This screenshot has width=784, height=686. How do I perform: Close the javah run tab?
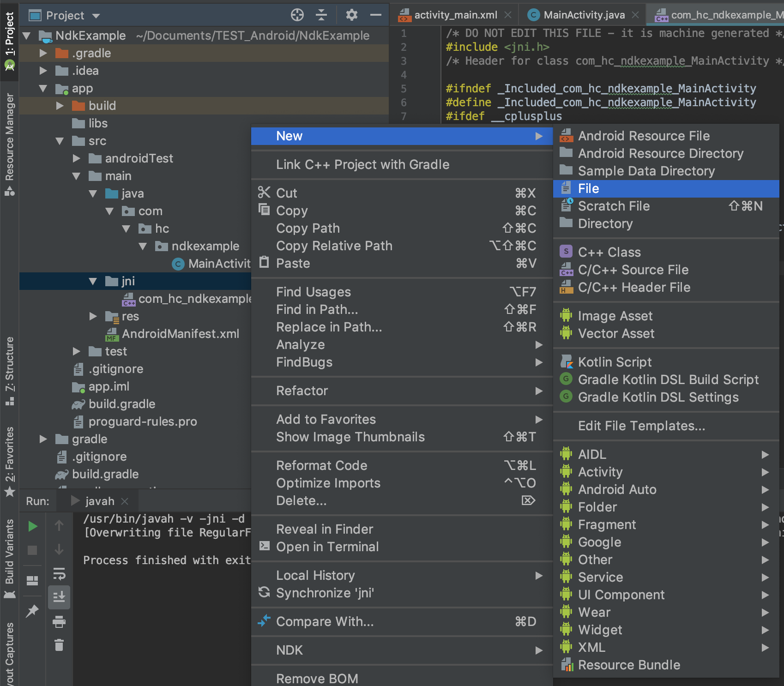point(125,501)
